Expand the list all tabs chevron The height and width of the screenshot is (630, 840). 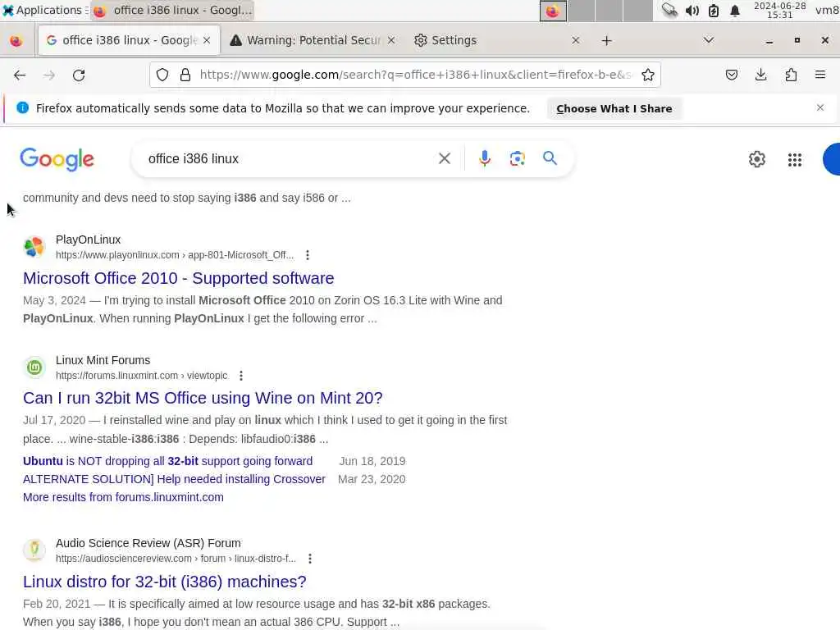click(x=708, y=40)
